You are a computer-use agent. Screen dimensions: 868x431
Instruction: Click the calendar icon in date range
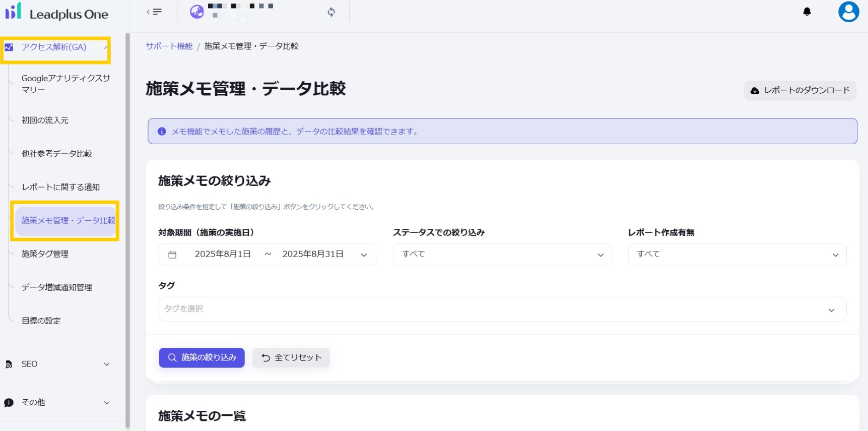172,255
